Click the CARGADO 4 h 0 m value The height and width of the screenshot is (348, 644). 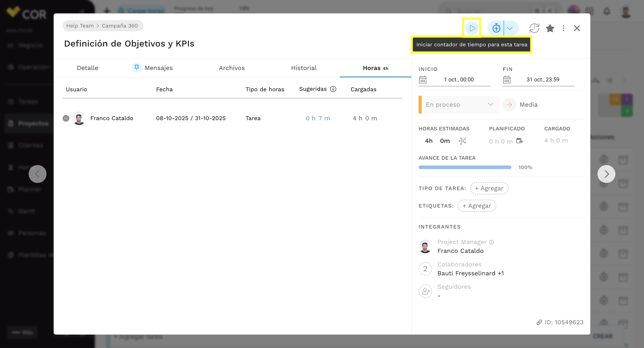[556, 140]
